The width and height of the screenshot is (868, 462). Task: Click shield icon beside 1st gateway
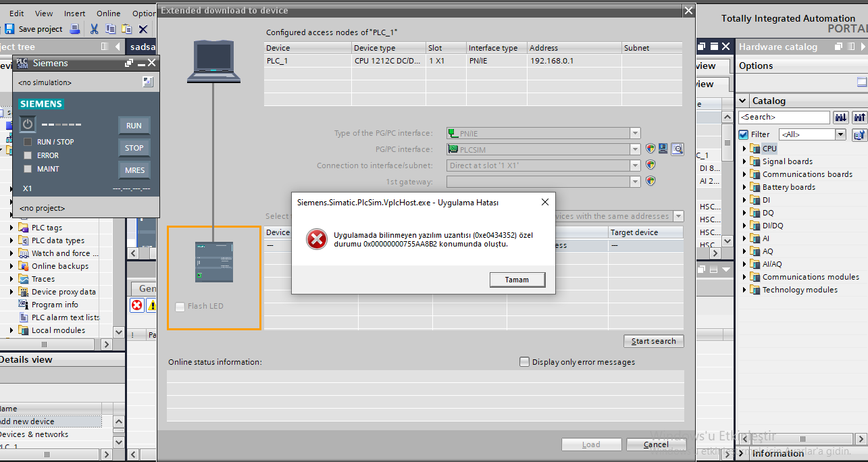[650, 181]
